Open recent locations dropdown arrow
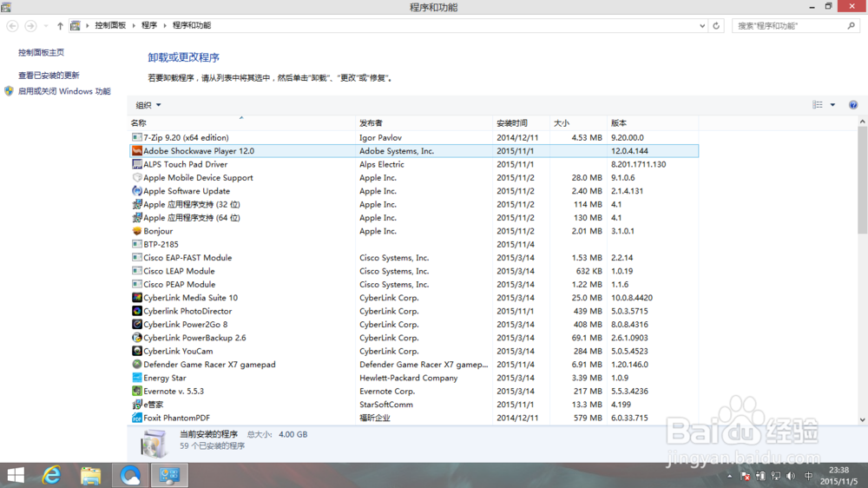Viewport: 868px width, 488px height. coord(45,25)
